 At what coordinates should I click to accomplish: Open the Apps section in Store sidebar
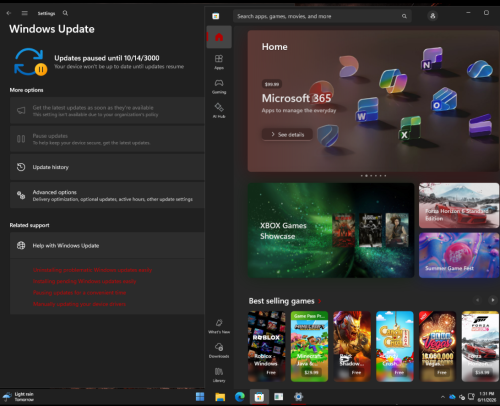click(x=219, y=62)
